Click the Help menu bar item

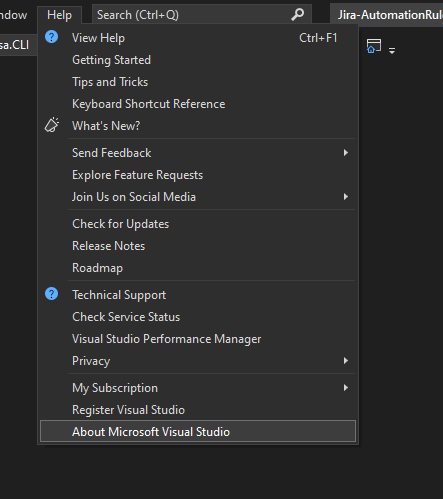tap(59, 15)
